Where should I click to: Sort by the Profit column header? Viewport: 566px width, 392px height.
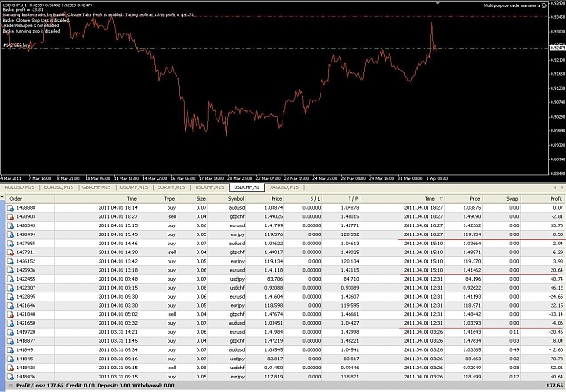(x=542, y=199)
